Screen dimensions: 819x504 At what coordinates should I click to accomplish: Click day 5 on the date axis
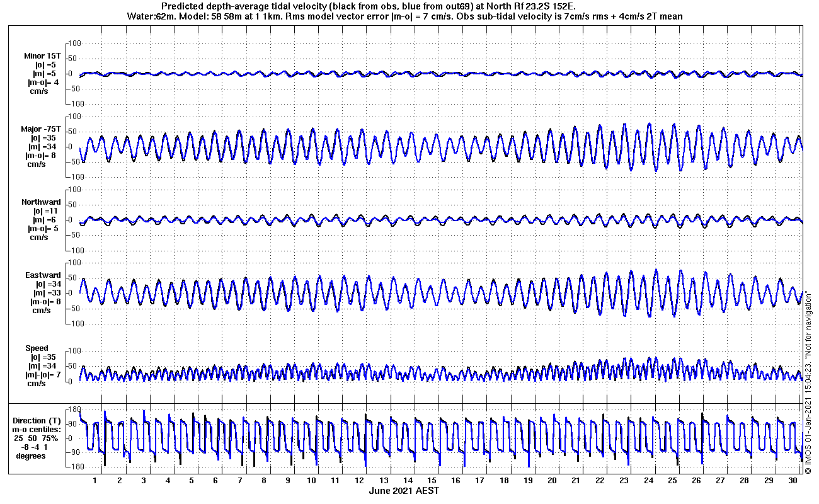(x=192, y=480)
